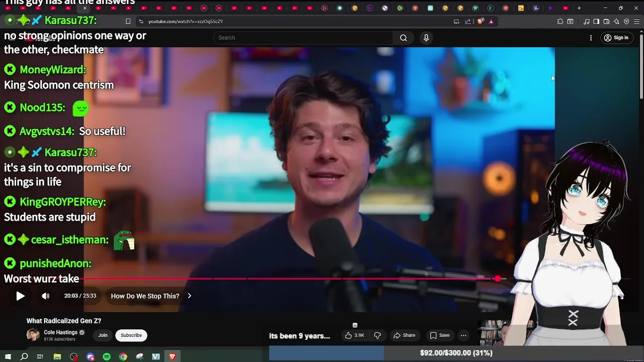Open Brave Shields lion icon
This screenshot has width=644, height=362.
click(480, 22)
